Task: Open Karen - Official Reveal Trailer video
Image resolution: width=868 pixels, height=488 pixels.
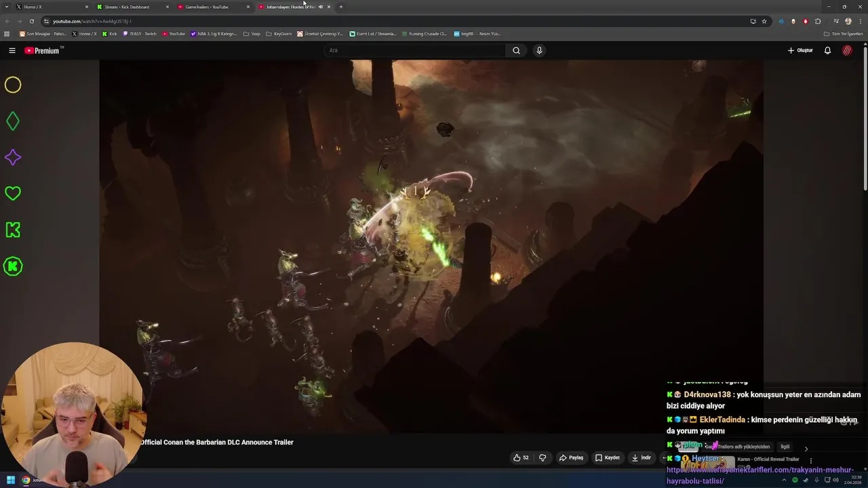Action: [768, 459]
